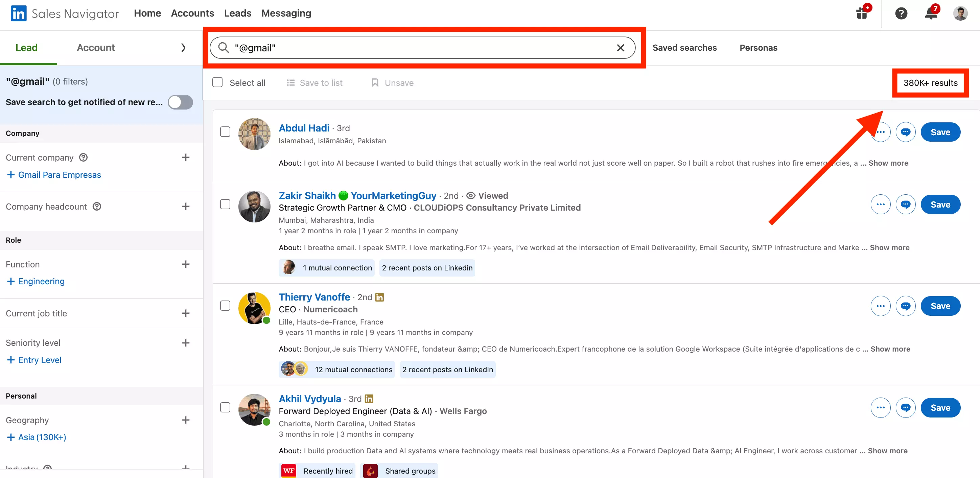The height and width of the screenshot is (478, 980).
Task: Switch to the Account tab
Action: [95, 48]
